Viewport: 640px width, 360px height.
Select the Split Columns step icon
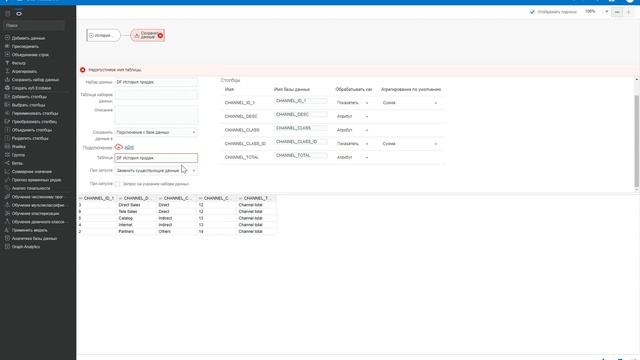click(7, 138)
